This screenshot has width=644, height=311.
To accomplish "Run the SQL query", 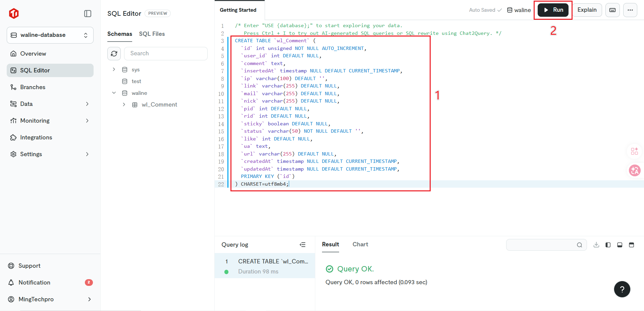I will coord(553,10).
